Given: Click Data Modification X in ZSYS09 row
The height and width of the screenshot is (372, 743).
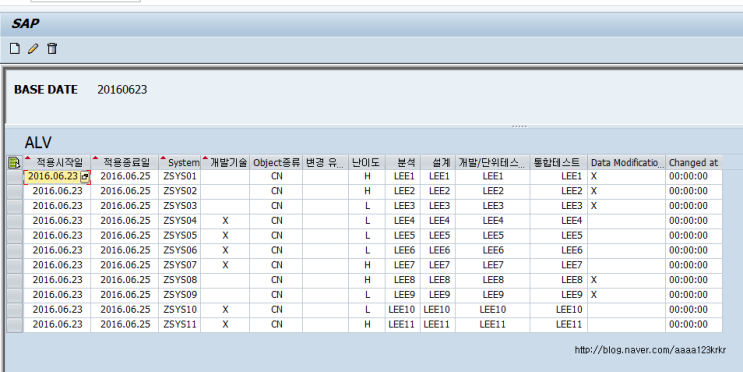Looking at the screenshot, I should pyautogui.click(x=593, y=295).
